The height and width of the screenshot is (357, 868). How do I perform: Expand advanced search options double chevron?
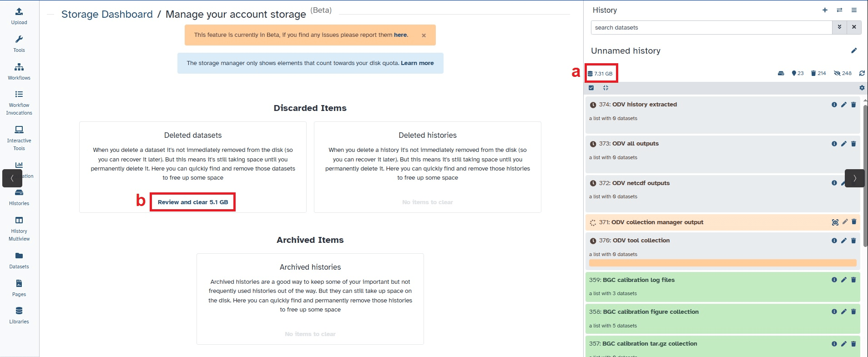[x=839, y=27]
